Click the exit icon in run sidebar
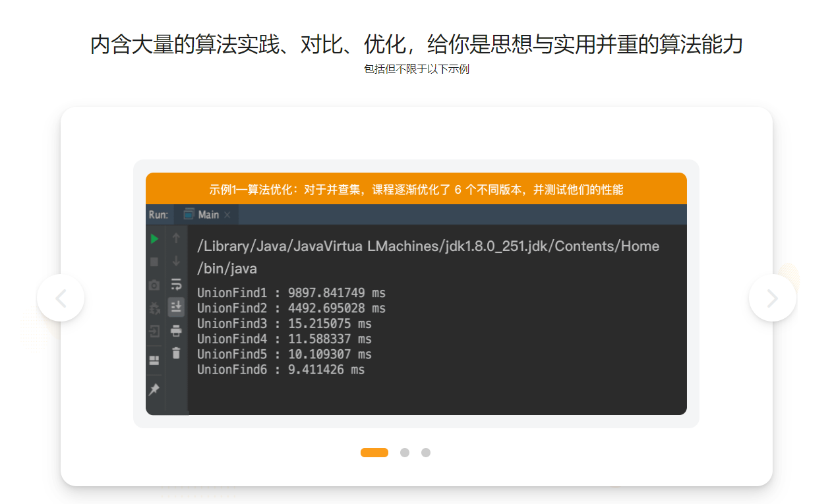The height and width of the screenshot is (504, 832). point(154,331)
